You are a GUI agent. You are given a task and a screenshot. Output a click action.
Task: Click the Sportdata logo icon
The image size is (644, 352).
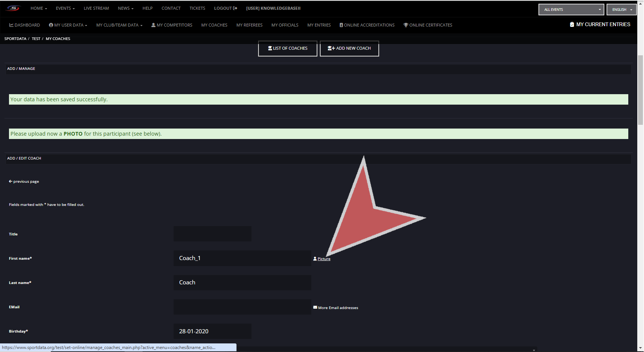(13, 8)
